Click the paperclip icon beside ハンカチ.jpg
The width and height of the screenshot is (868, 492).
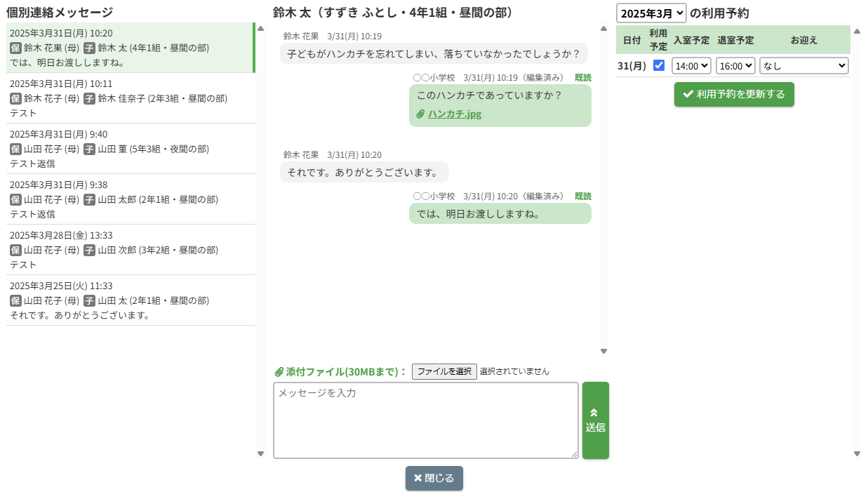(420, 114)
